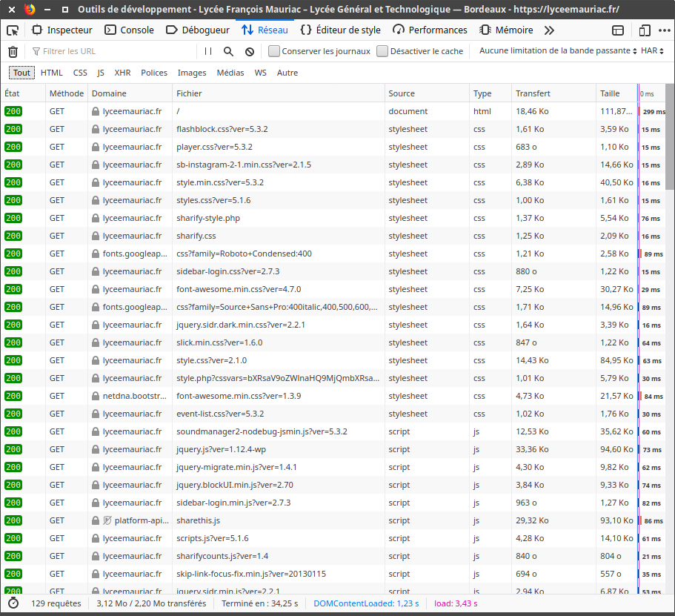
Task: Select the jquery.js?ver=1.12.4-wp request
Action: (333, 449)
